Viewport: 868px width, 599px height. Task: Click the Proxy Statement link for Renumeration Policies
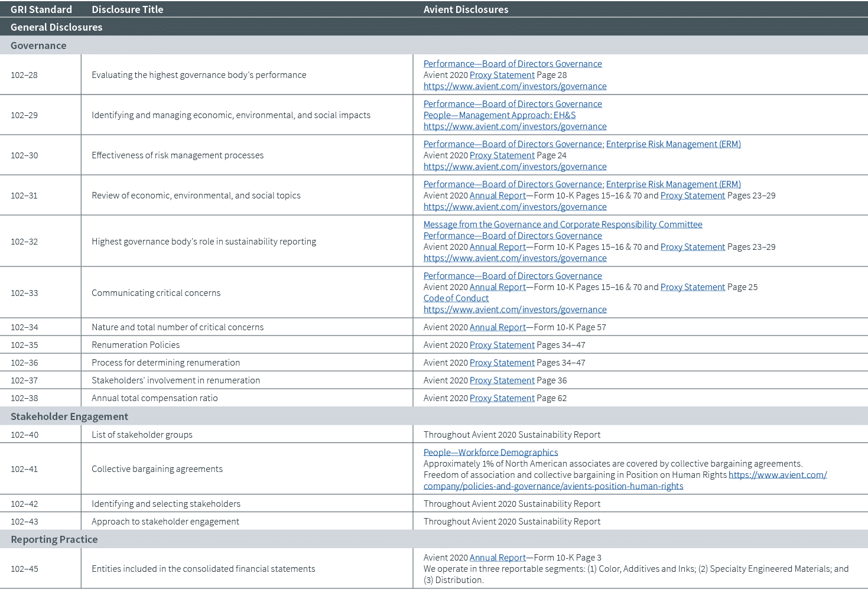click(x=502, y=345)
